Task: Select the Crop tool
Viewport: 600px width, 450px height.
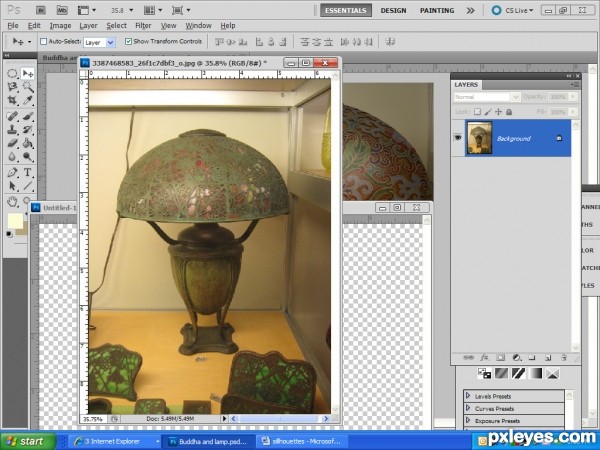Action: click(13, 100)
